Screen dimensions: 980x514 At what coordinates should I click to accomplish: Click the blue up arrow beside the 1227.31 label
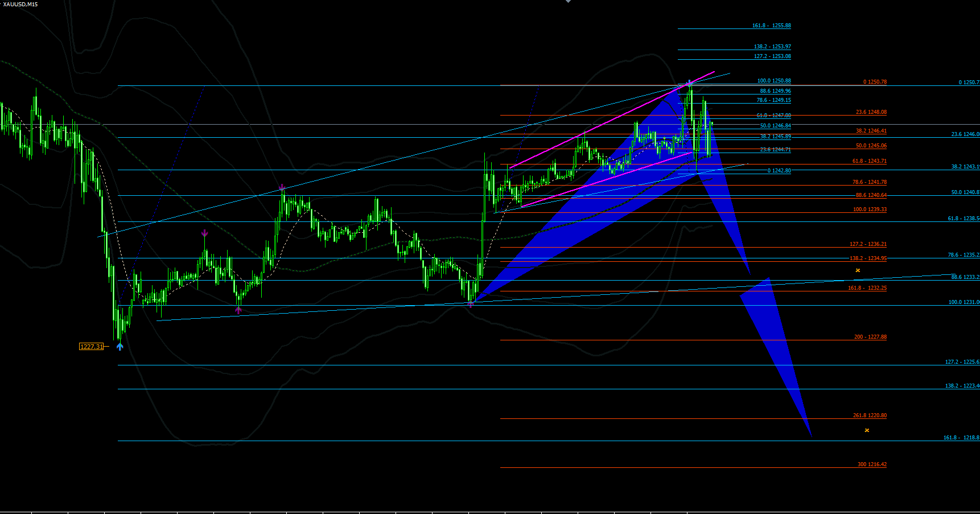tap(120, 346)
